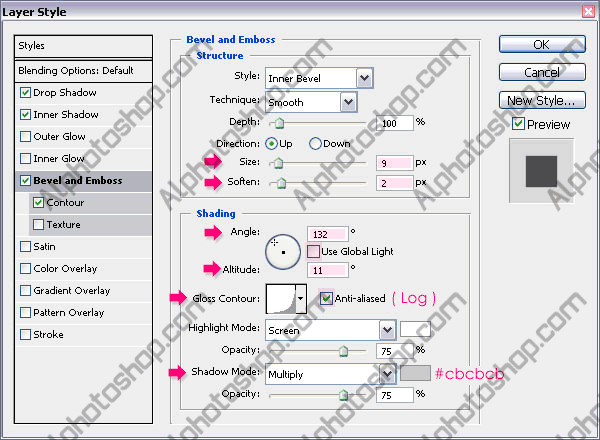Image resolution: width=600 pixels, height=440 pixels.
Task: Uncheck the Contour checkbox
Action: coord(38,202)
